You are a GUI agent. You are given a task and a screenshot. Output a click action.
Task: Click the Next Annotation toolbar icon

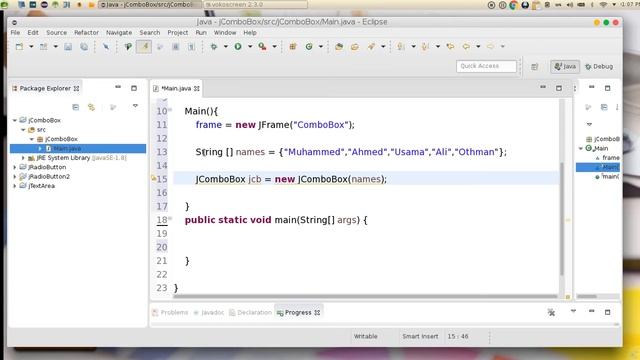tap(401, 47)
